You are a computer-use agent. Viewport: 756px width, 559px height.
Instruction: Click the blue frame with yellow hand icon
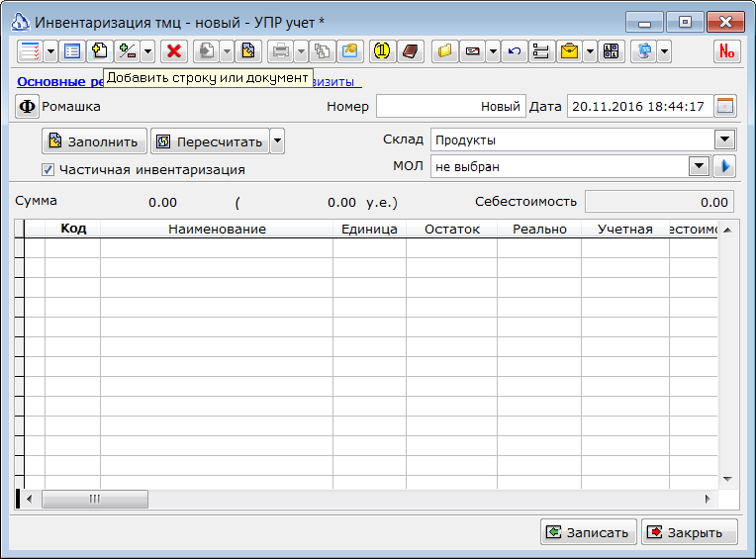tap(350, 51)
